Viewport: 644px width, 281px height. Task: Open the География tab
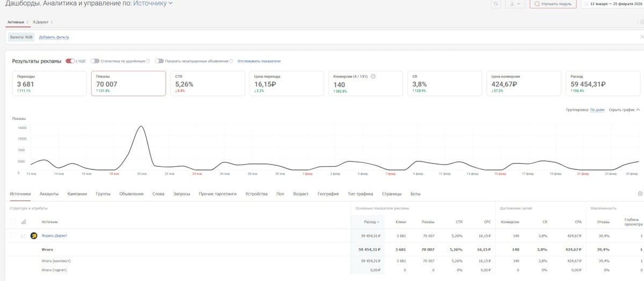tap(328, 194)
